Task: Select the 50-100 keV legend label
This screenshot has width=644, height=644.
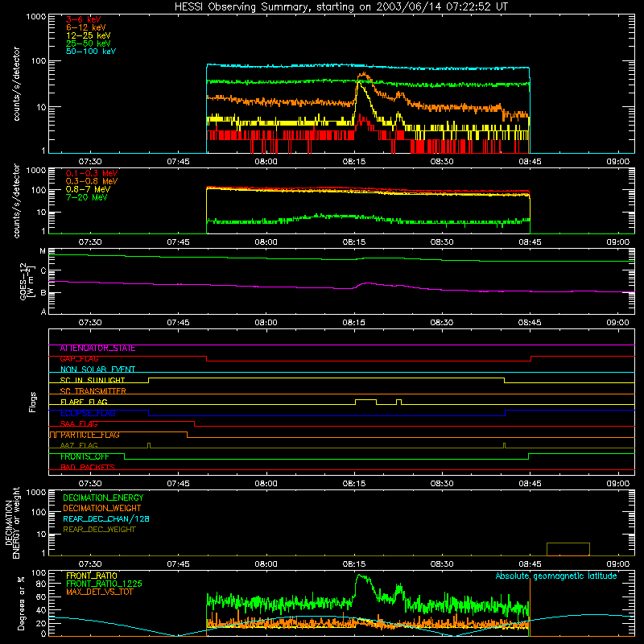Action: tap(91, 52)
